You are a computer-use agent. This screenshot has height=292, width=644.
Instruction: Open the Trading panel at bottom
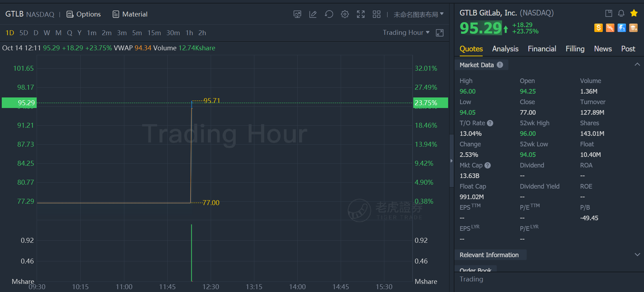(471, 279)
